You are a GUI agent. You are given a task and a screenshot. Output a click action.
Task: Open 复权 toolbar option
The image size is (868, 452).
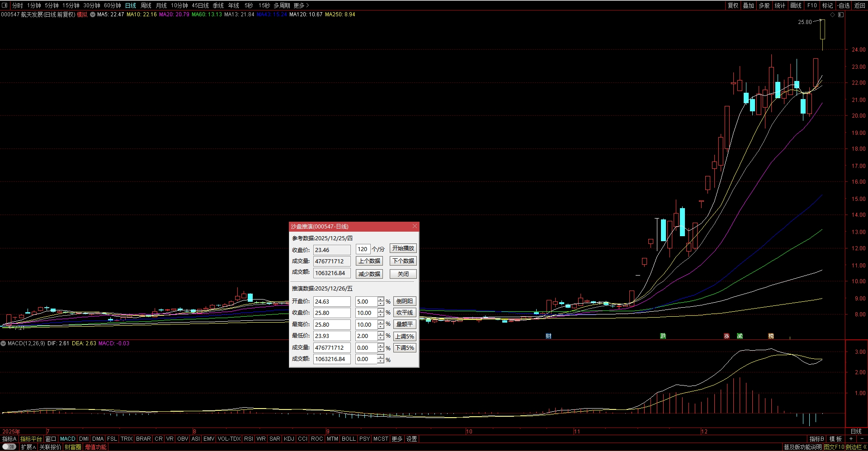point(733,5)
